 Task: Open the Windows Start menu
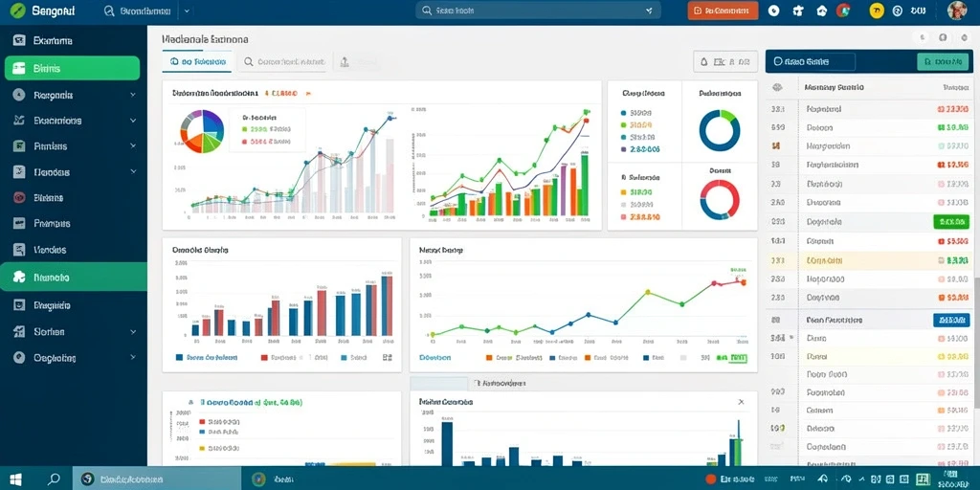click(x=15, y=479)
